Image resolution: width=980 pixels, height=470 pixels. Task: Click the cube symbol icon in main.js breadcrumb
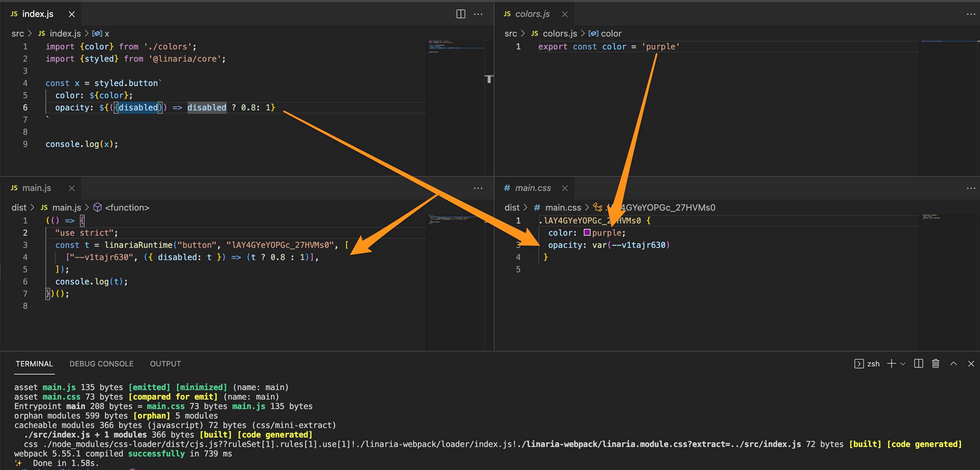pos(98,208)
